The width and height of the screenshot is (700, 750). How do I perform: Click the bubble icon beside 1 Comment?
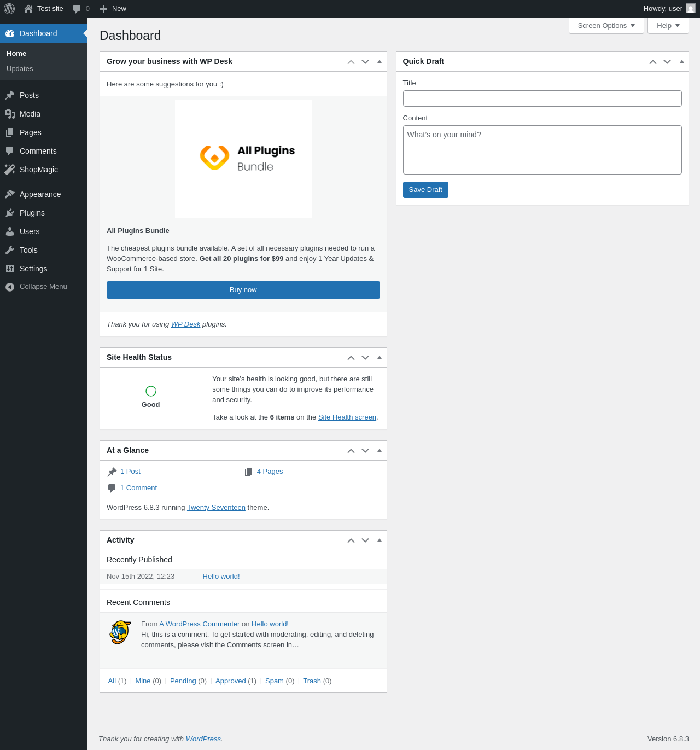[x=112, y=488]
